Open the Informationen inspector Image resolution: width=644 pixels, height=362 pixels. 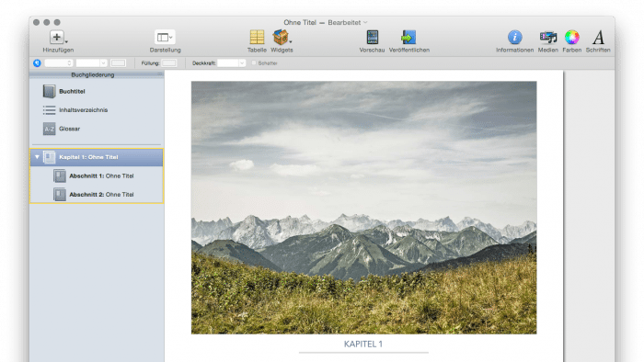click(514, 38)
